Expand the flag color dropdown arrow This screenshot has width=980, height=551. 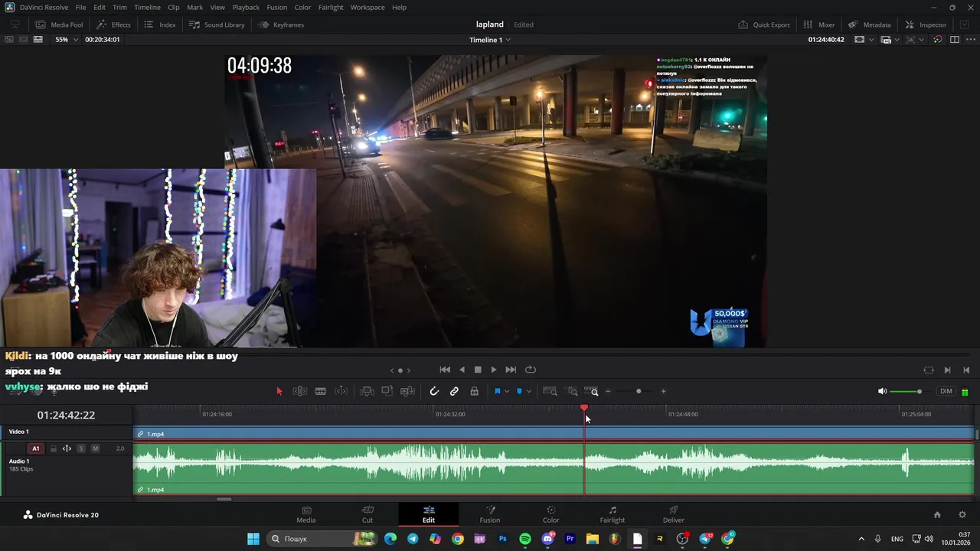coord(507,392)
